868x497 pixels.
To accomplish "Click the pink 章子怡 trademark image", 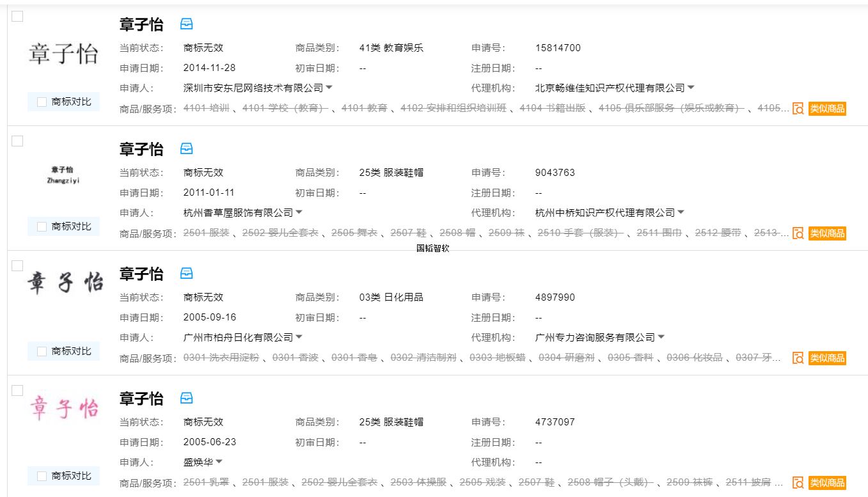I will pyautogui.click(x=65, y=408).
